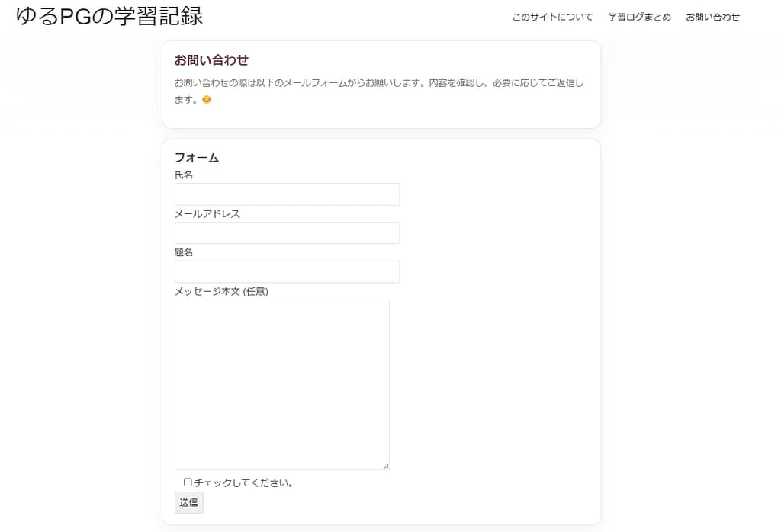Click the メールアドレス field label
The width and height of the screenshot is (781, 532).
tap(207, 214)
